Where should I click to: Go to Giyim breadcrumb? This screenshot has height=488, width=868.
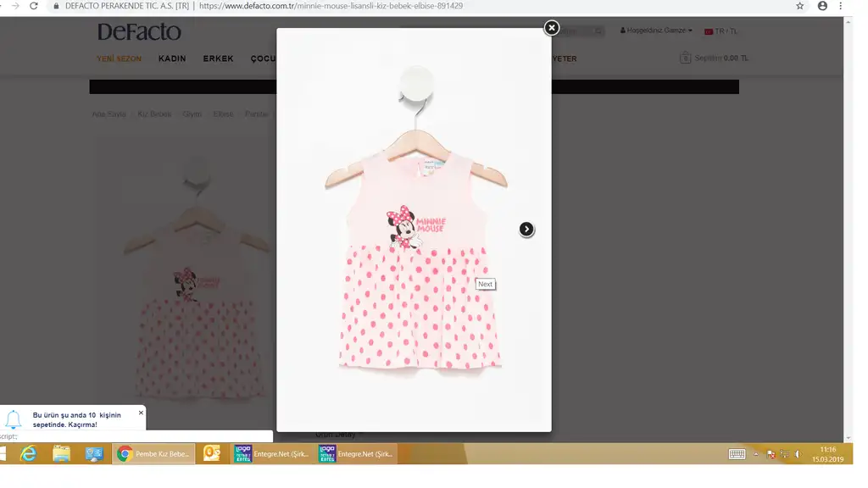click(x=192, y=114)
